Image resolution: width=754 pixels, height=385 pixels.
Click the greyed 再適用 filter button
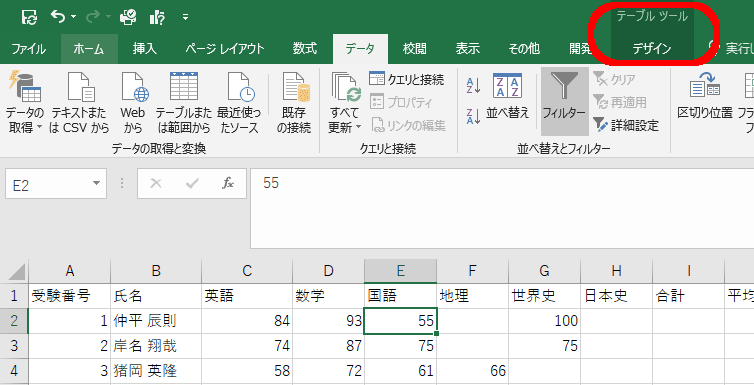click(x=620, y=102)
